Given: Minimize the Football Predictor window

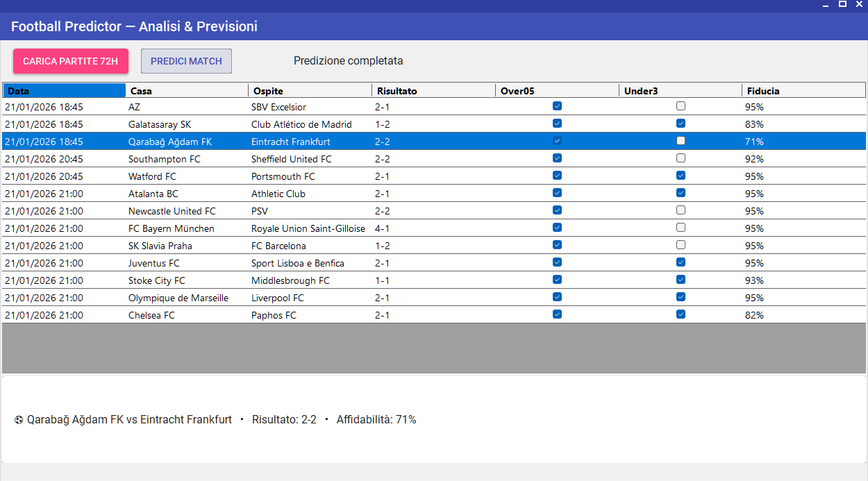Looking at the screenshot, I should pyautogui.click(x=826, y=4).
